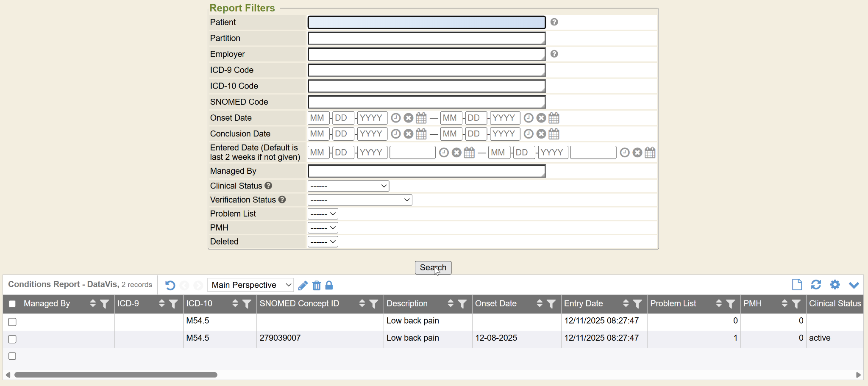Click the lock icon beside perspective selector

(329, 285)
